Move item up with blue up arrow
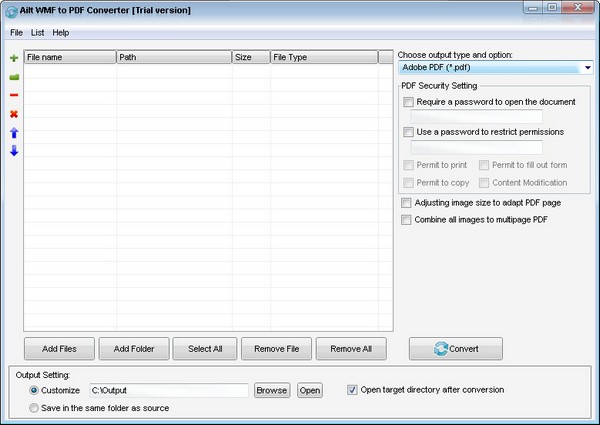The width and height of the screenshot is (600, 425). (x=14, y=133)
